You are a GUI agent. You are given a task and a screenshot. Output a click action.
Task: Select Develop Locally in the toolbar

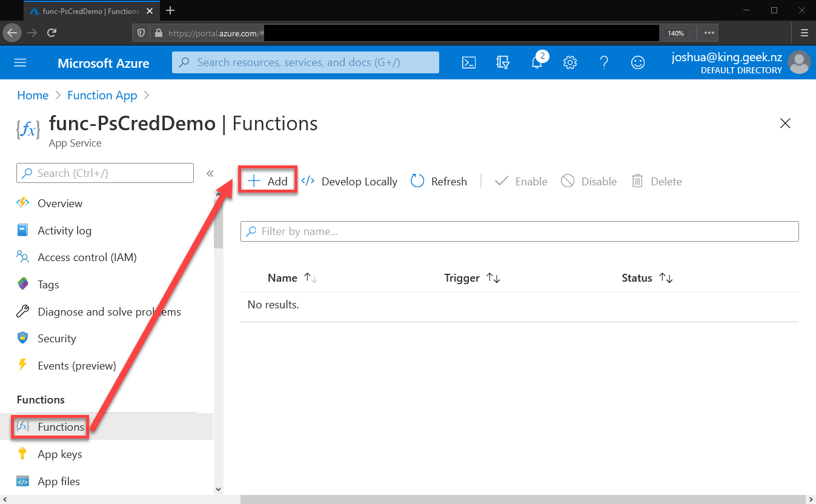point(350,181)
